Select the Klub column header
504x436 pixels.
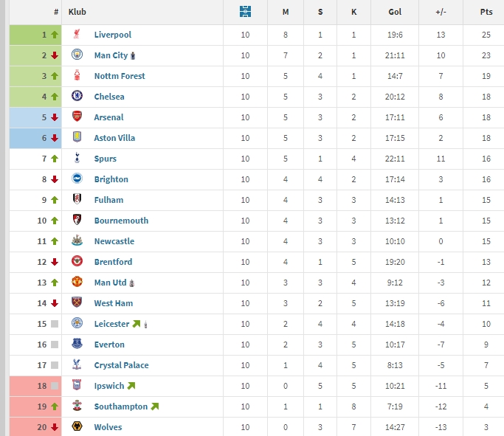pyautogui.click(x=77, y=12)
